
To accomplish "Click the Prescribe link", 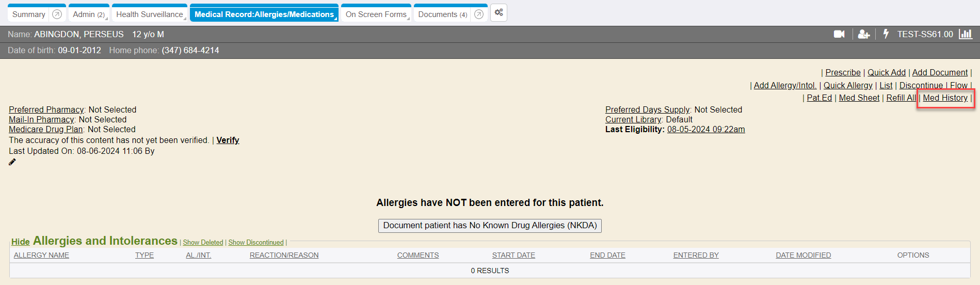I will (843, 73).
